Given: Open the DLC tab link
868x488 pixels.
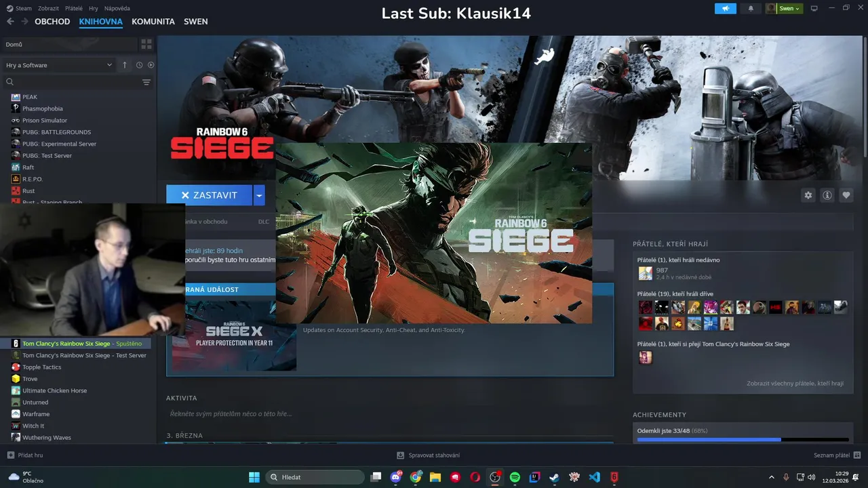Looking at the screenshot, I should click(264, 222).
